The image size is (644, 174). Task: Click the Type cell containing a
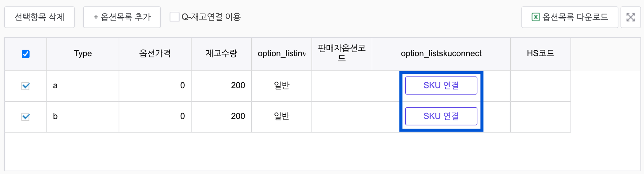tap(83, 86)
